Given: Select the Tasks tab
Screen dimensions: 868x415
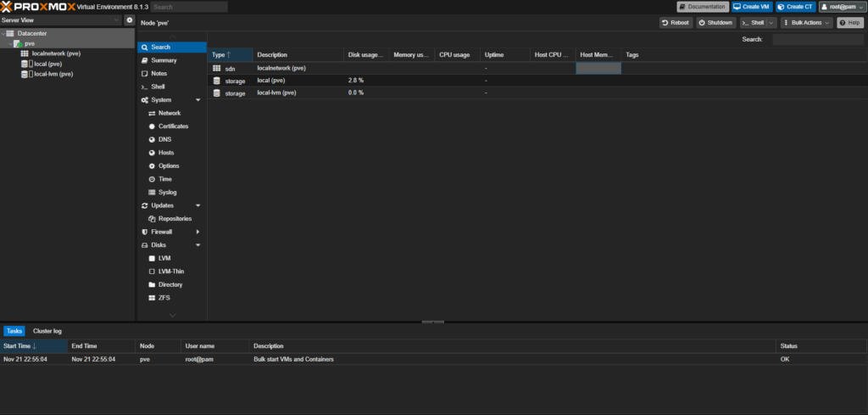Looking at the screenshot, I should [14, 331].
